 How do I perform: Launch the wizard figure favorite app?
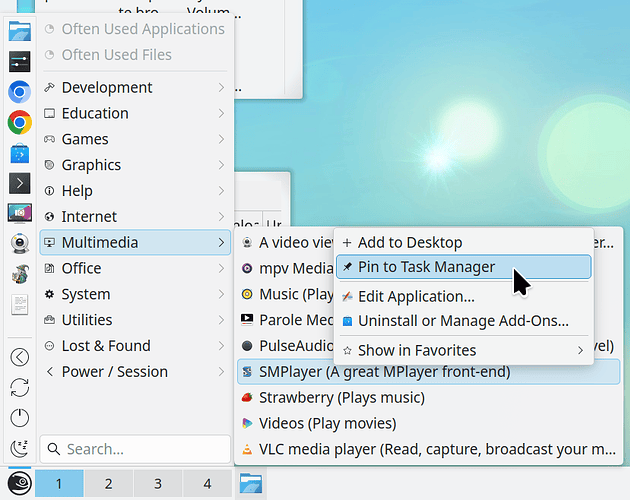pyautogui.click(x=19, y=274)
